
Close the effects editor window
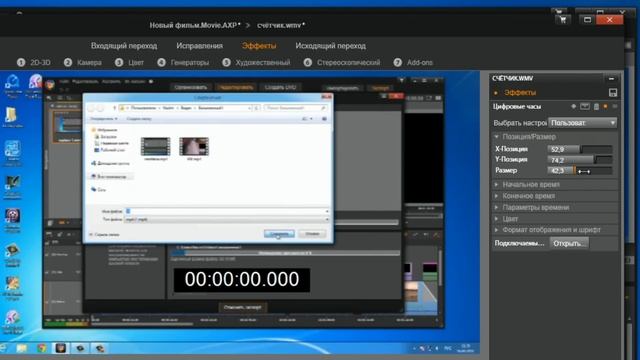click(x=609, y=20)
